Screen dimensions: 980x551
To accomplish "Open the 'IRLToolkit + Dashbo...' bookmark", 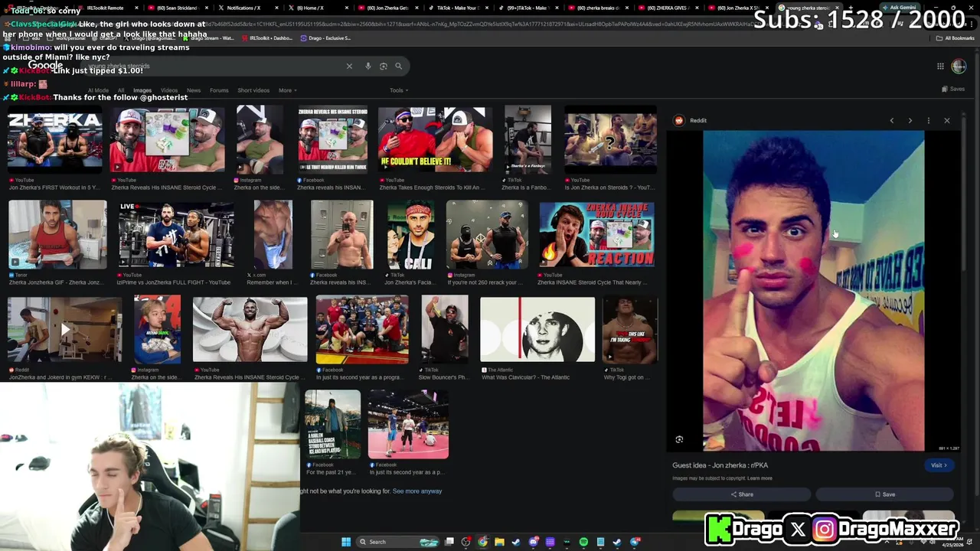I will coord(268,38).
